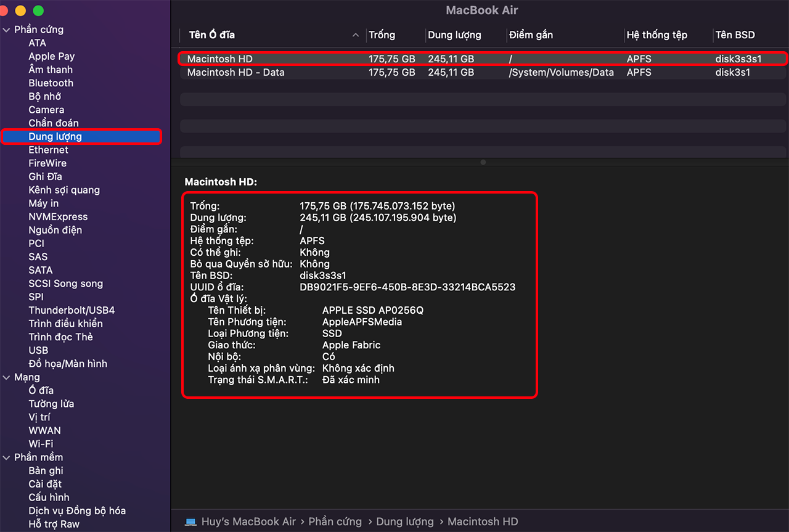The image size is (789, 532).
Task: Sort by Điểm gắn column header
Action: (x=531, y=35)
